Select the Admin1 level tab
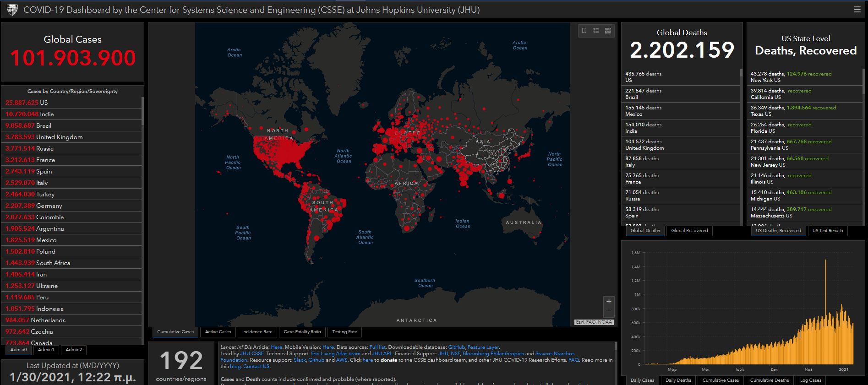 tap(46, 350)
